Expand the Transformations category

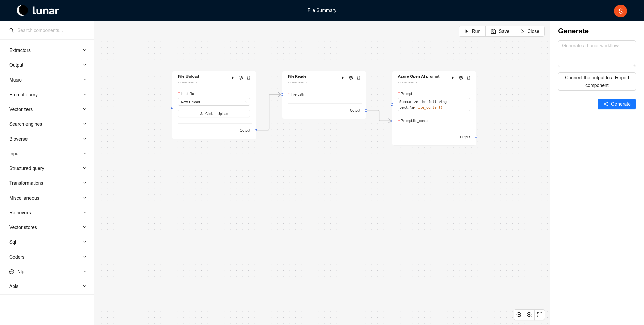47,183
